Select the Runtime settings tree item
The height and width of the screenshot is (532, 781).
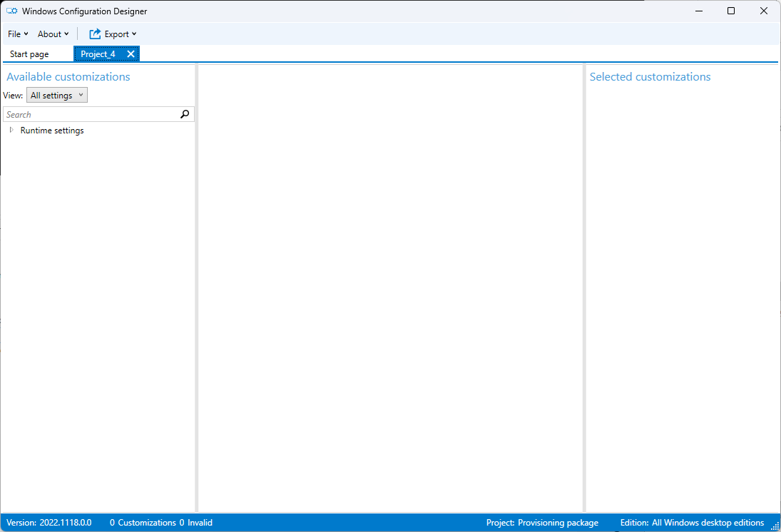(x=52, y=131)
